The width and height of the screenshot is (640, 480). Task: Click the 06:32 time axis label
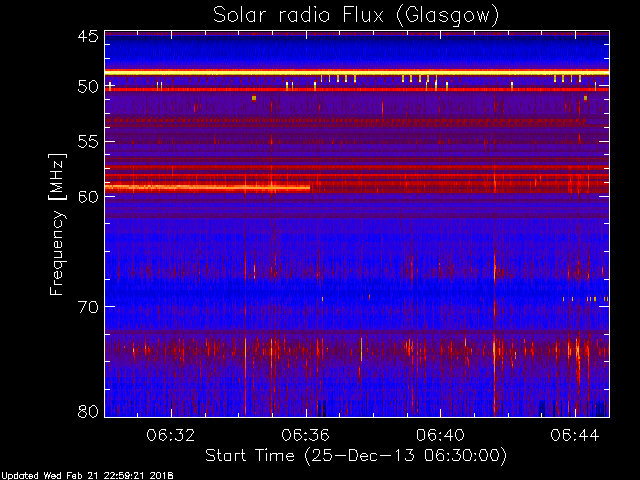point(171,435)
